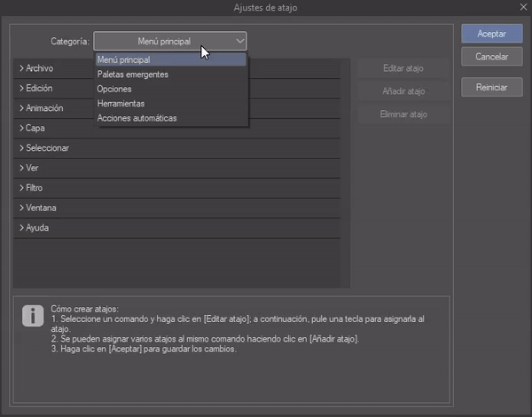532x417 pixels.
Task: Click Reiniciar to reset shortcuts
Action: (491, 88)
